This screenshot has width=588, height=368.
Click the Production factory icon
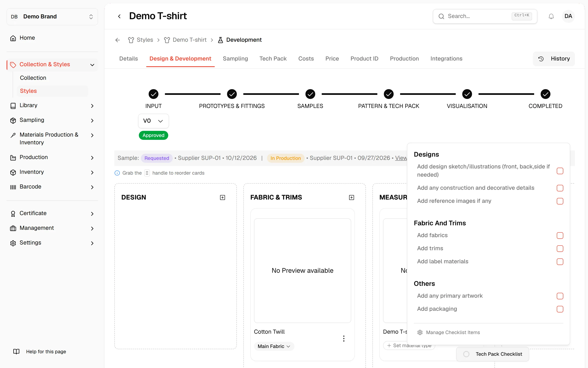13,158
